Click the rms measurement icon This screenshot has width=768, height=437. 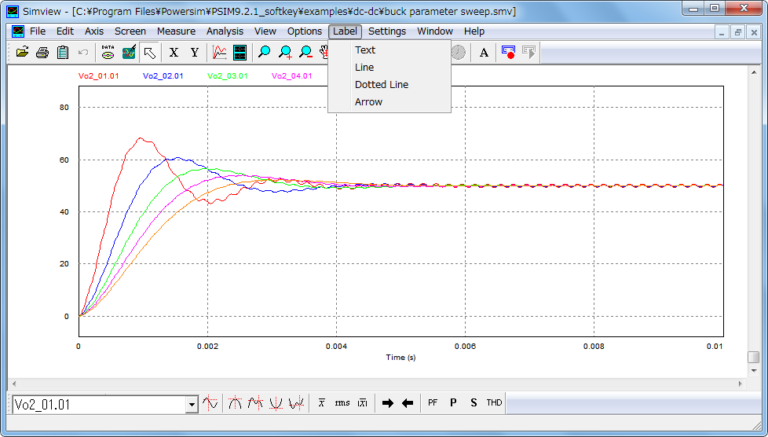[x=342, y=403]
